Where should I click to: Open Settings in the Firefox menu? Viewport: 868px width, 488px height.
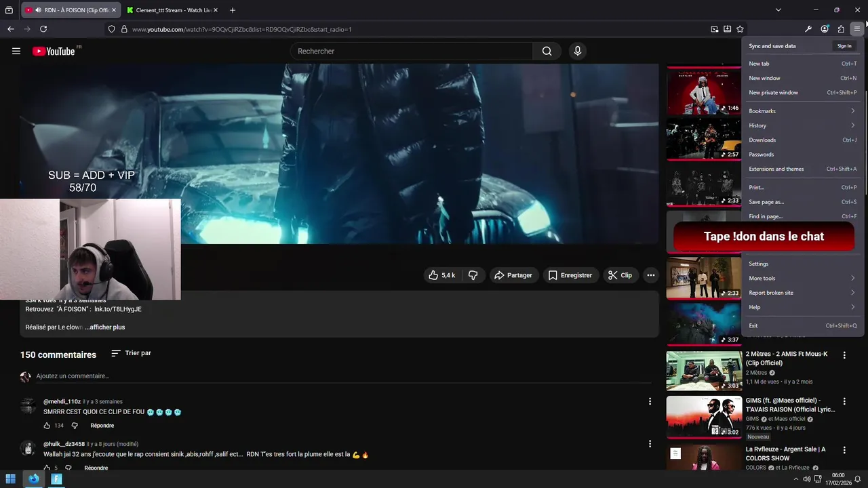(x=802, y=264)
